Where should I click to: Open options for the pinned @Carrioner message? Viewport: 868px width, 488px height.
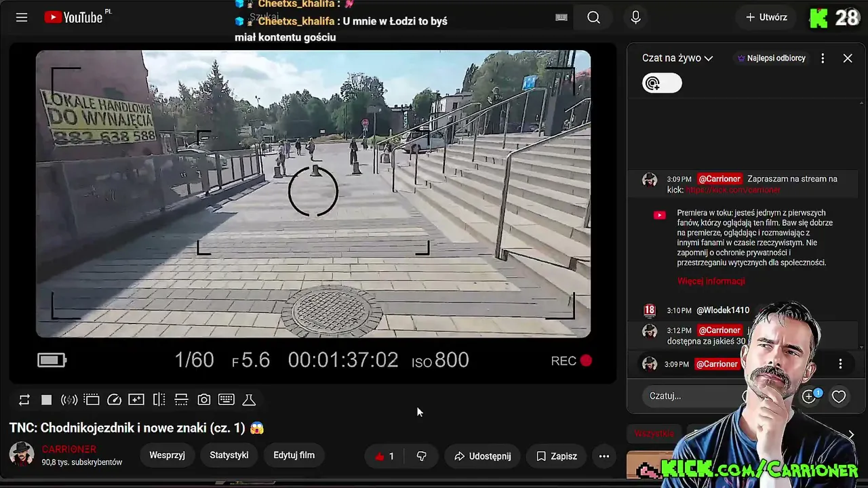[840, 364]
